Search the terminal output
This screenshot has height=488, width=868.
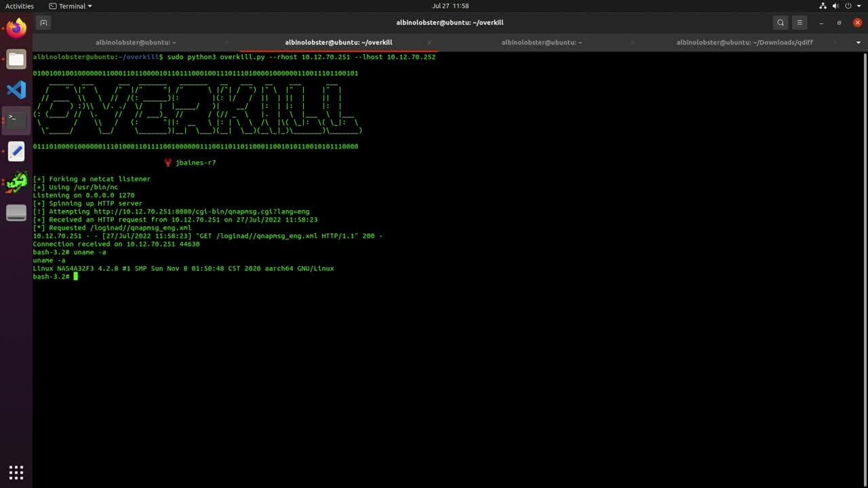(x=781, y=22)
